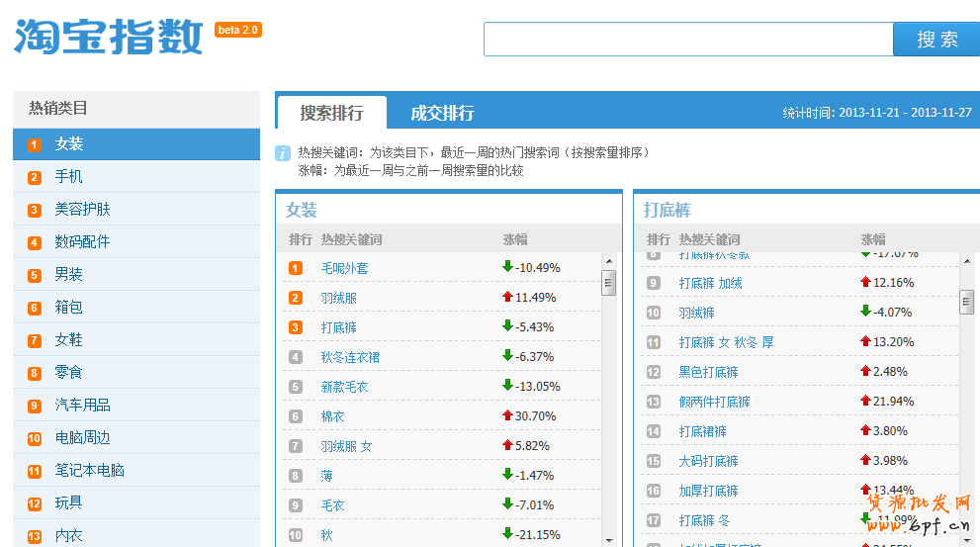Click the search input field
The image size is (980, 547).
coord(688,40)
